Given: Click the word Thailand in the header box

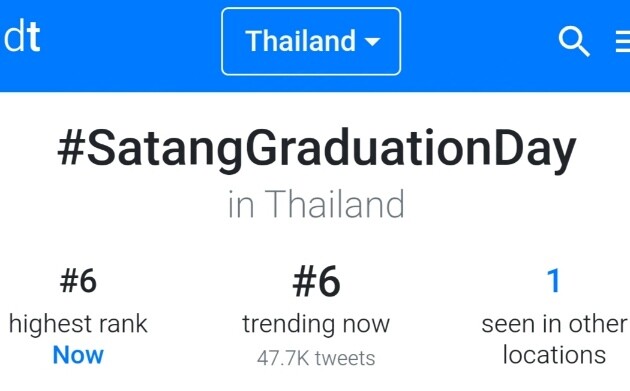Looking at the screenshot, I should [301, 41].
